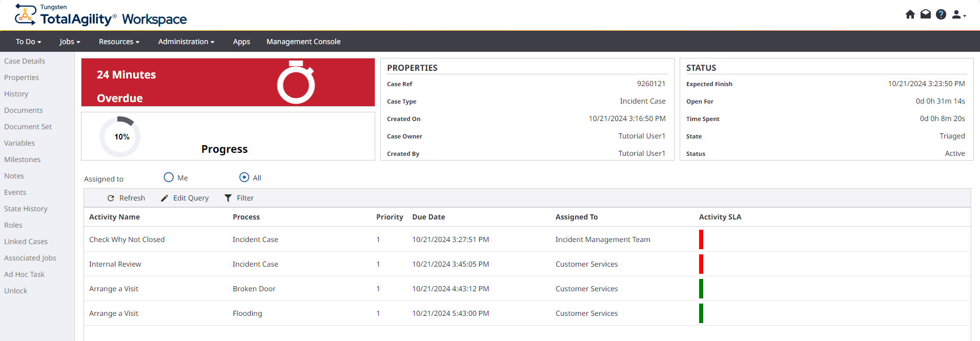
Task: Click red SLA bar for Internal Review
Action: tap(701, 264)
